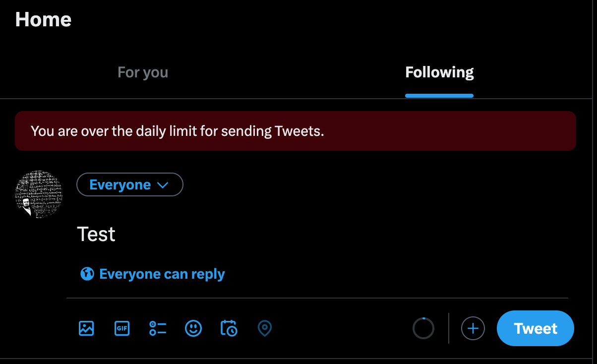Select the Following tab
Image resolution: width=597 pixels, height=364 pixels.
[x=439, y=72]
